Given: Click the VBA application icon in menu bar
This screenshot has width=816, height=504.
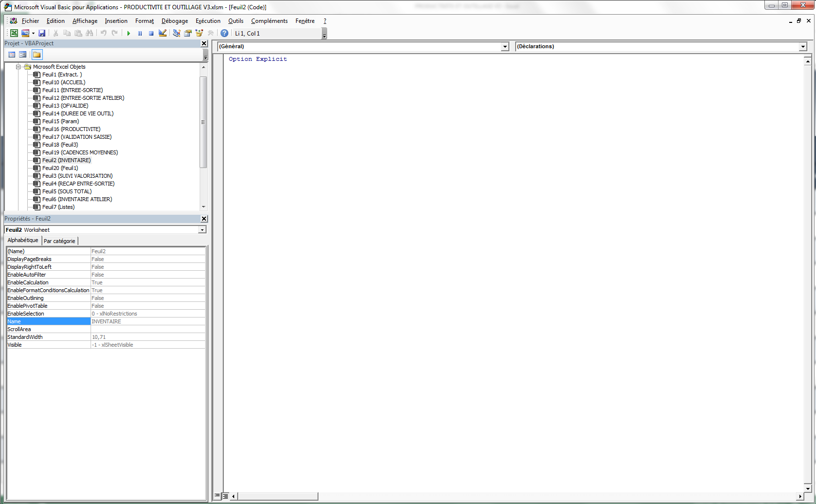Looking at the screenshot, I should click(x=14, y=21).
